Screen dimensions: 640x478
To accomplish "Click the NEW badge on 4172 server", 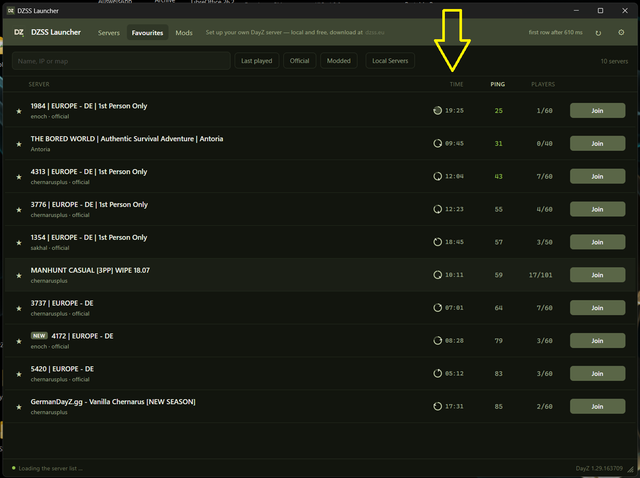I will 39,336.
